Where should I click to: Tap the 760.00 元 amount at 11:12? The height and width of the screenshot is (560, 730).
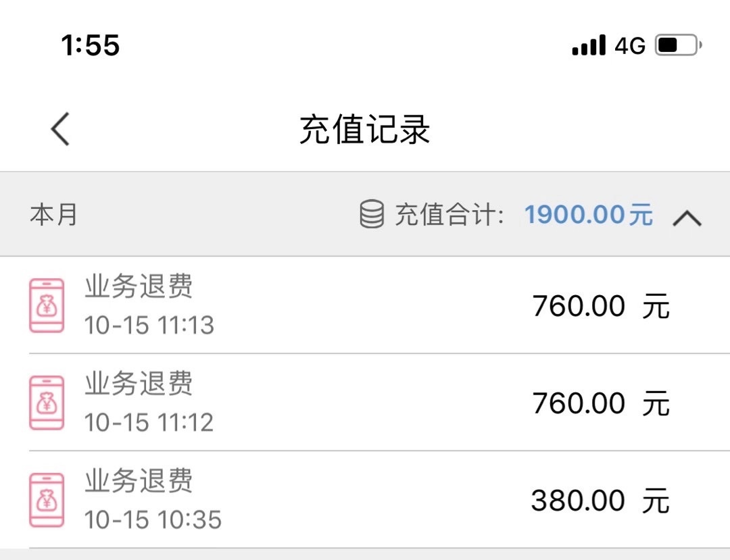(600, 403)
